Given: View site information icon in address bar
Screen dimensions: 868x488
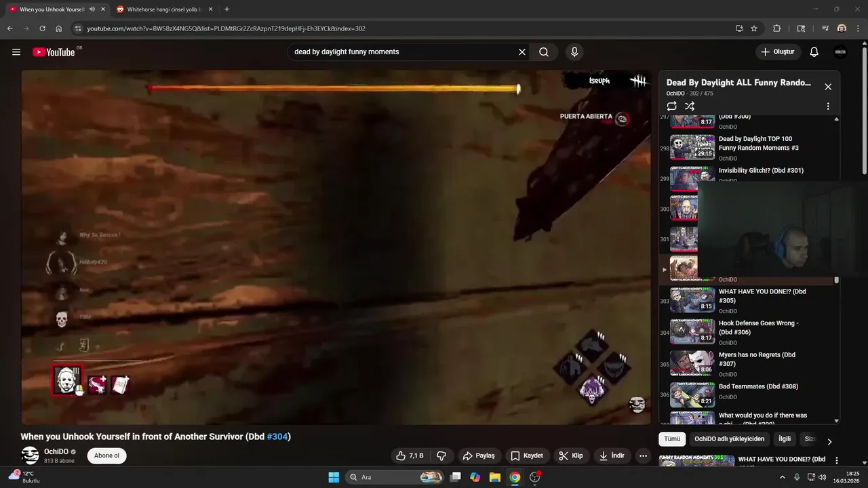Looking at the screenshot, I should click(78, 28).
